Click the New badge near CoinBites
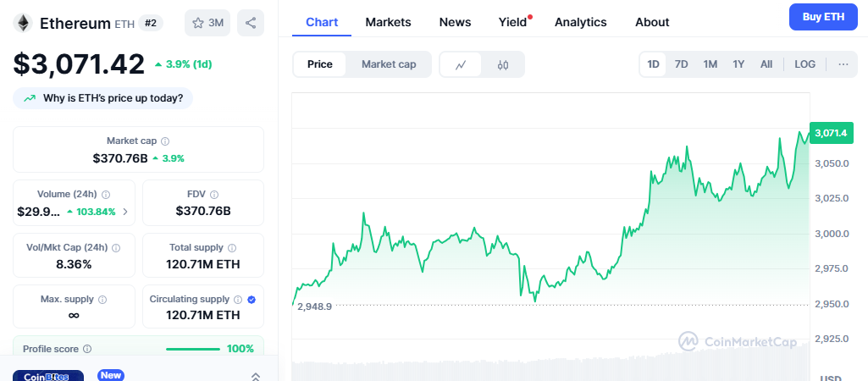This screenshot has width=868, height=381. 111,375
